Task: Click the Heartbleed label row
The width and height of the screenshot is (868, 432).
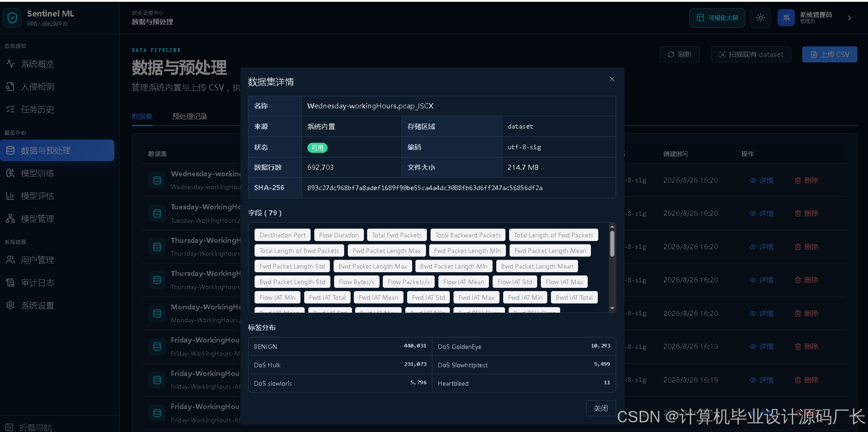Action: tap(524, 383)
